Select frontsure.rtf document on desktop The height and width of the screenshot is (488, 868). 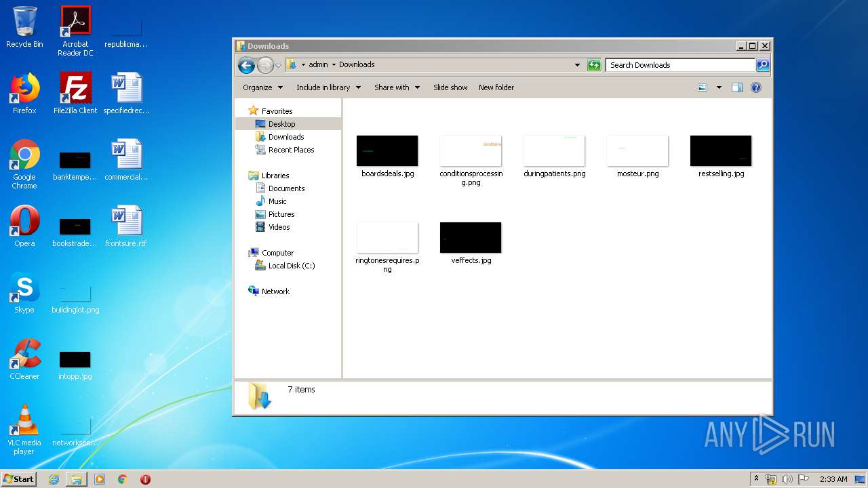click(126, 226)
